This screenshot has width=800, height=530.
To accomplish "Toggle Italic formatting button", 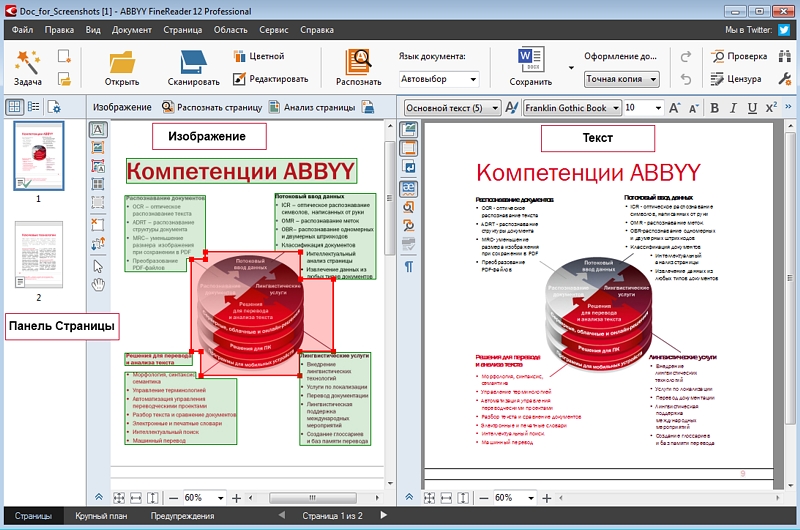I will coord(733,108).
